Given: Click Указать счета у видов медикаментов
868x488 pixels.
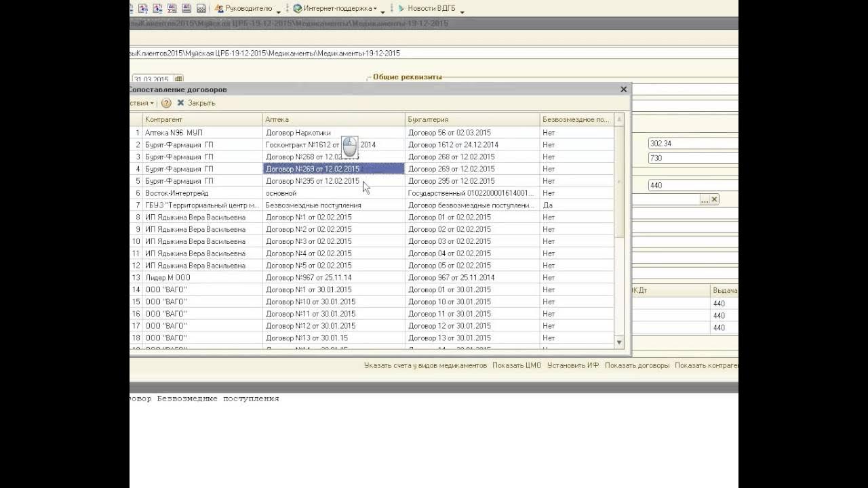Looking at the screenshot, I should [425, 366].
